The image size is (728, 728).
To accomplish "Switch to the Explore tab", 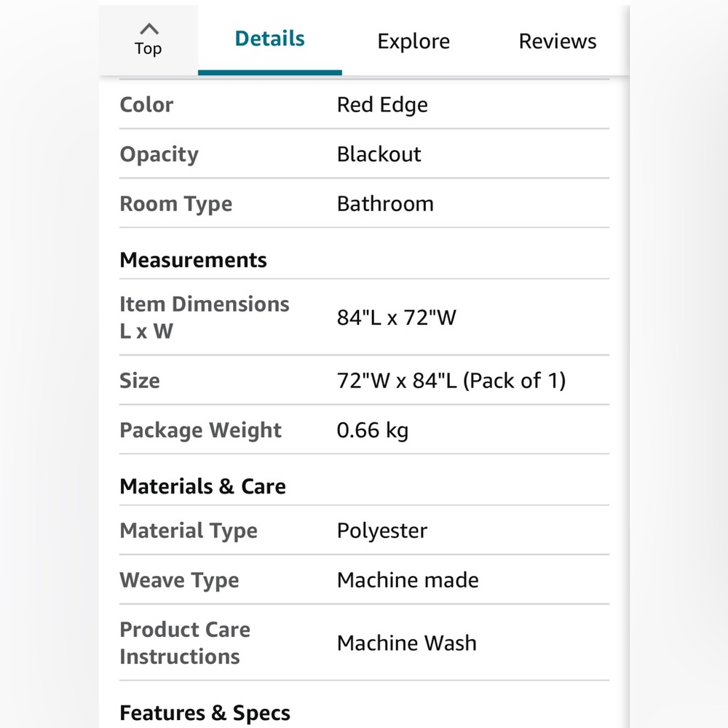I will (414, 41).
